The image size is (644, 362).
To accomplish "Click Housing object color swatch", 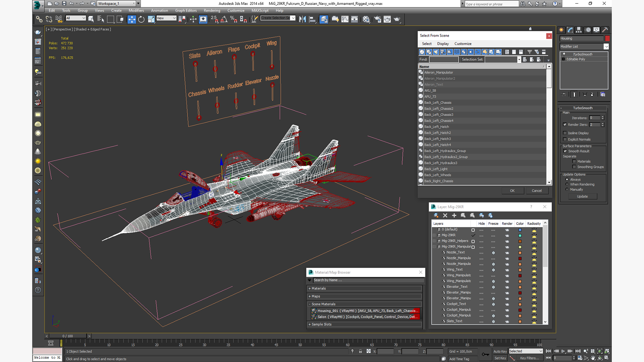I will pos(607,38).
